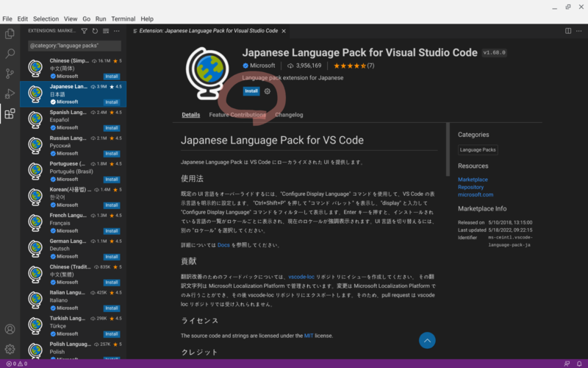Screen dimensions: 588x368
Task: Install French Language Pack from list
Action: (x=112, y=231)
